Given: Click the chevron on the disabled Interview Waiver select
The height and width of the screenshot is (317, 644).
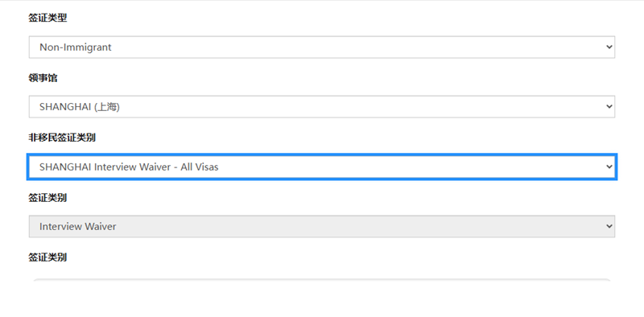Looking at the screenshot, I should point(609,226).
